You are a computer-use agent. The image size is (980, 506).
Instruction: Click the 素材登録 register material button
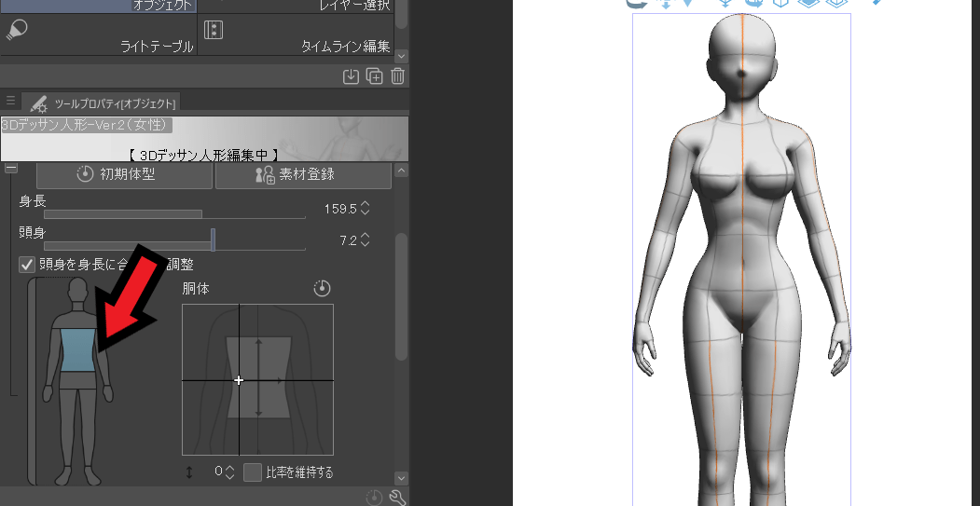pos(303,174)
